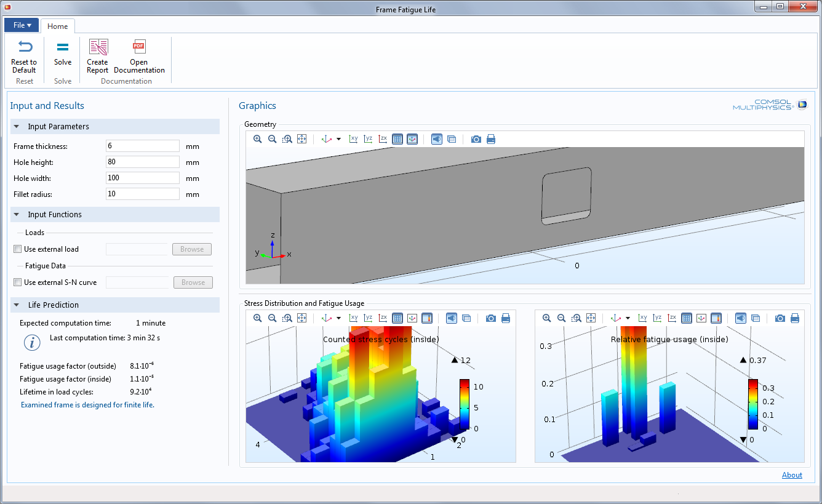822x504 pixels.
Task: Enable the Use external load checkbox
Action: (17, 249)
